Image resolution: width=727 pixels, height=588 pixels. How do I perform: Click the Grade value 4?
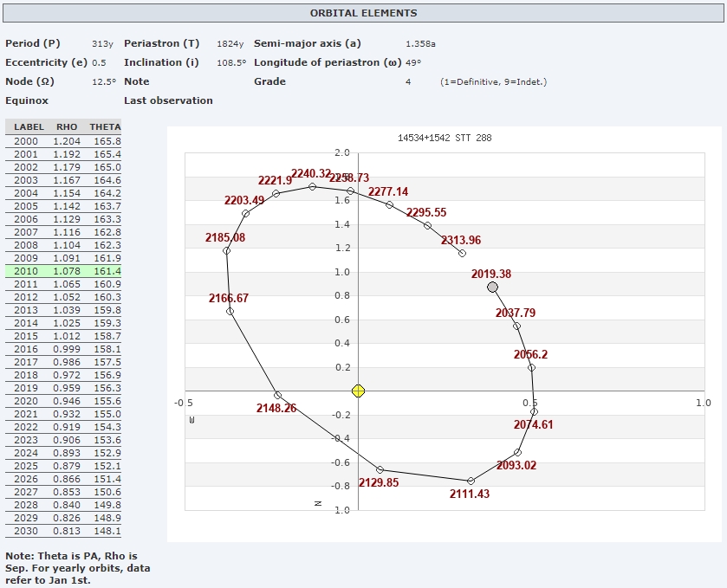click(408, 81)
